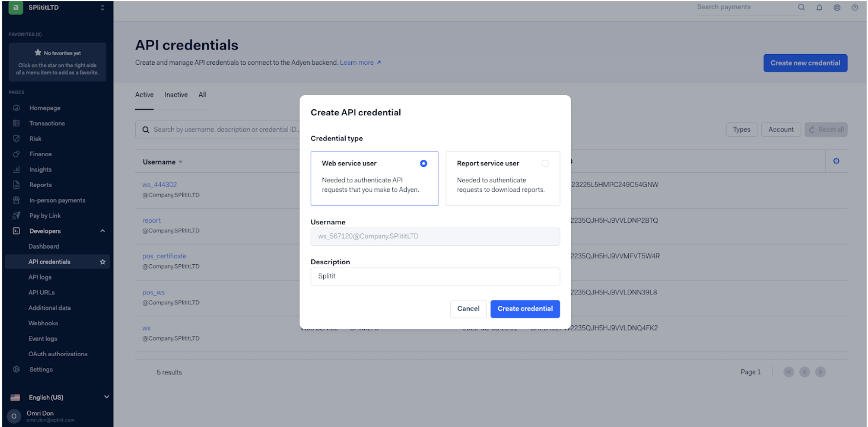Click Cancel in Create API credential dialog

tap(468, 309)
